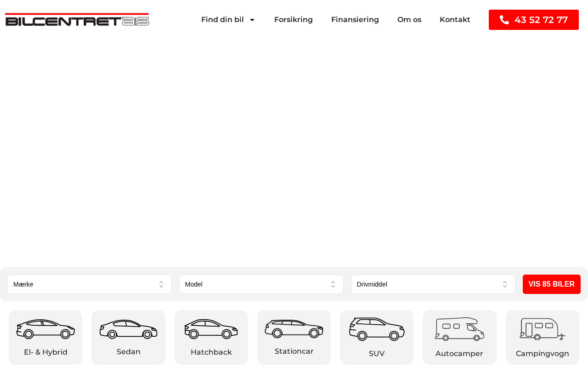Navigate to Om os
Screen dimensions: 588x368
[409, 20]
